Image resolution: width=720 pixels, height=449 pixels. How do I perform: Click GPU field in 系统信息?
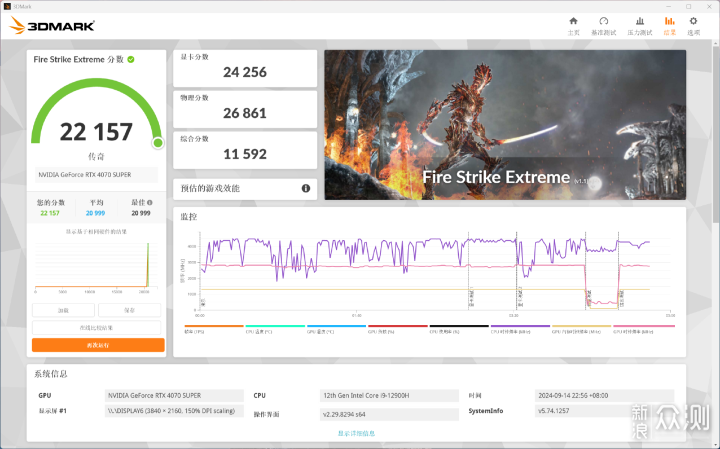(174, 396)
